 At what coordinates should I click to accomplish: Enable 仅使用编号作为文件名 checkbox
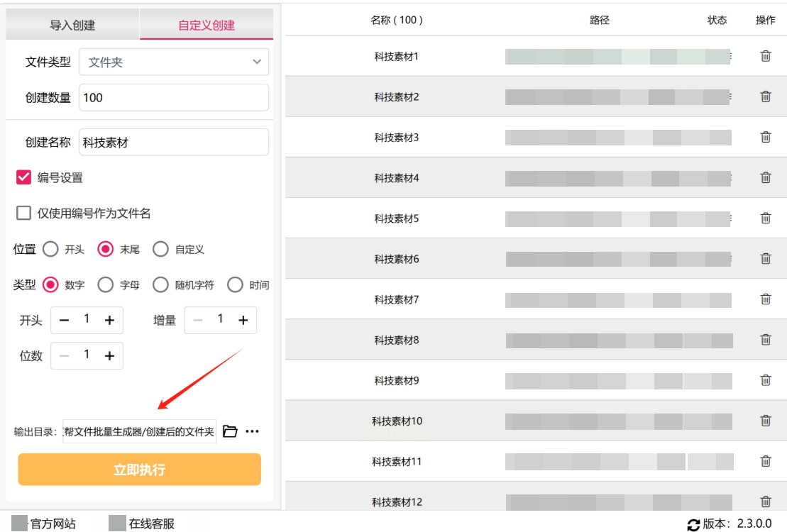pyautogui.click(x=23, y=213)
